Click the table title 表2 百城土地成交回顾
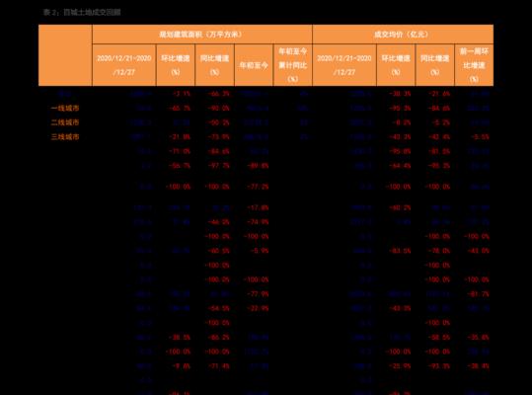Image resolution: width=532 pixels, height=395 pixels. coord(82,13)
